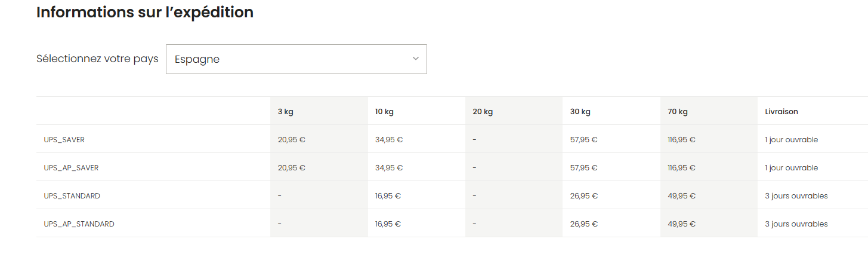
Task: Click UPS_STANDARD delivery time 3 jours ouvrables
Action: click(x=796, y=196)
